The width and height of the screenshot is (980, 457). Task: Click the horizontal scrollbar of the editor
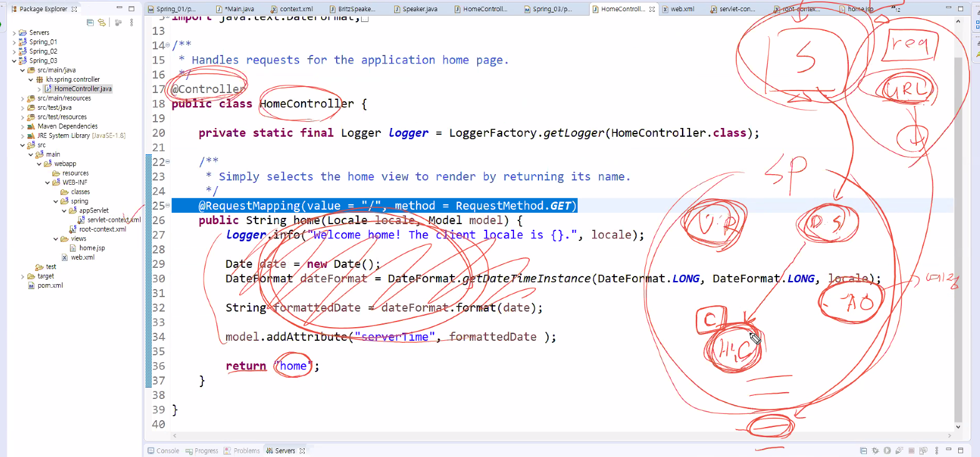tap(562, 436)
